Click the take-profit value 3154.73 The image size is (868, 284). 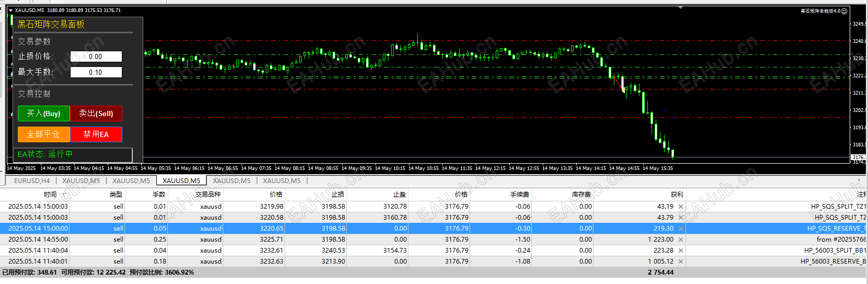[395, 251]
